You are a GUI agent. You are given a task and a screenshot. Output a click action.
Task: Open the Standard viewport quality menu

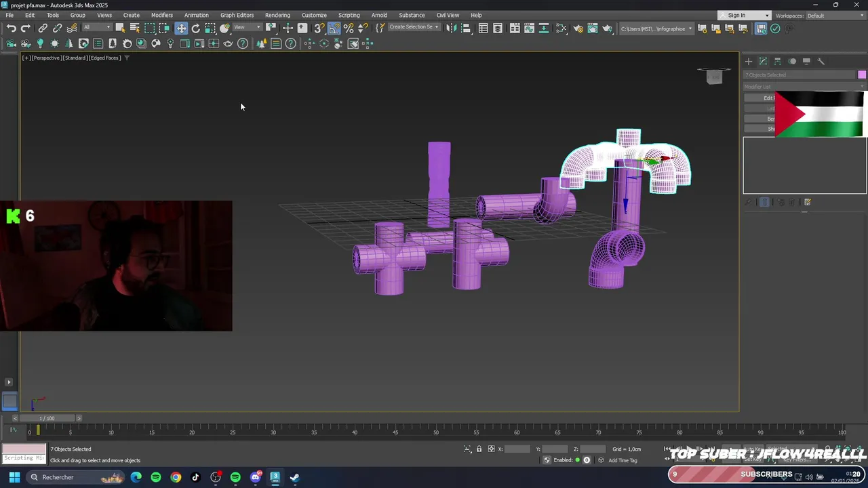click(75, 58)
